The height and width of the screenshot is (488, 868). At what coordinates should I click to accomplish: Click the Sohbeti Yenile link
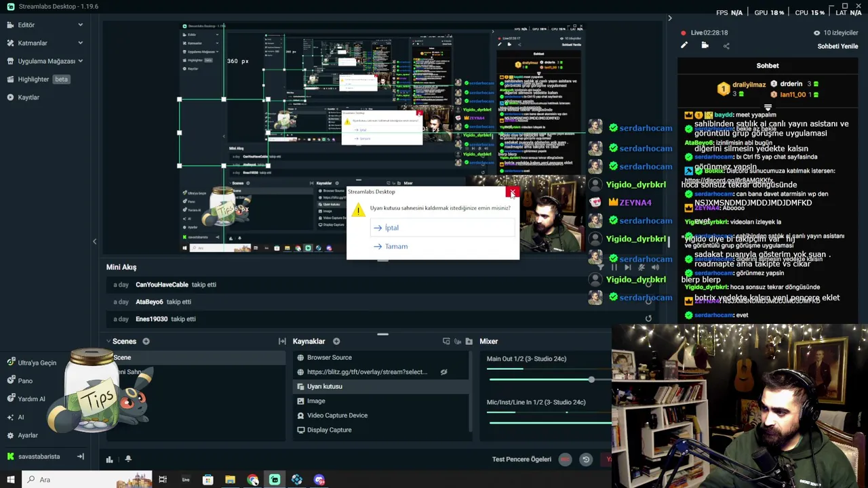point(837,46)
